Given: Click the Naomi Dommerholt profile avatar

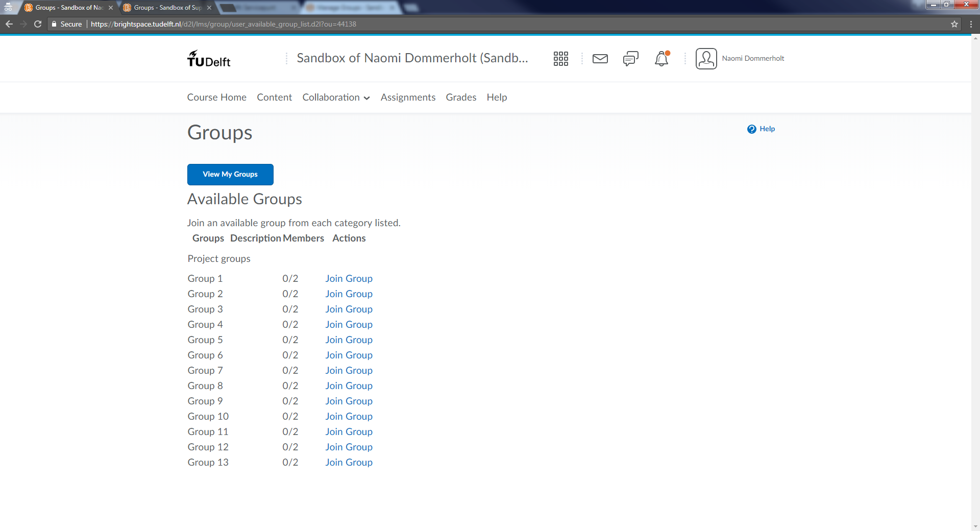Looking at the screenshot, I should point(706,59).
